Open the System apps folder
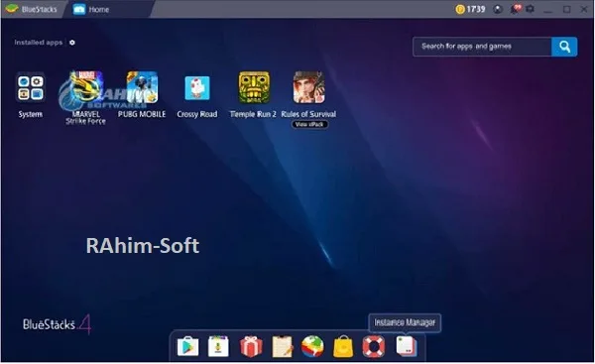Viewport: 595px width, 364px height. point(31,87)
